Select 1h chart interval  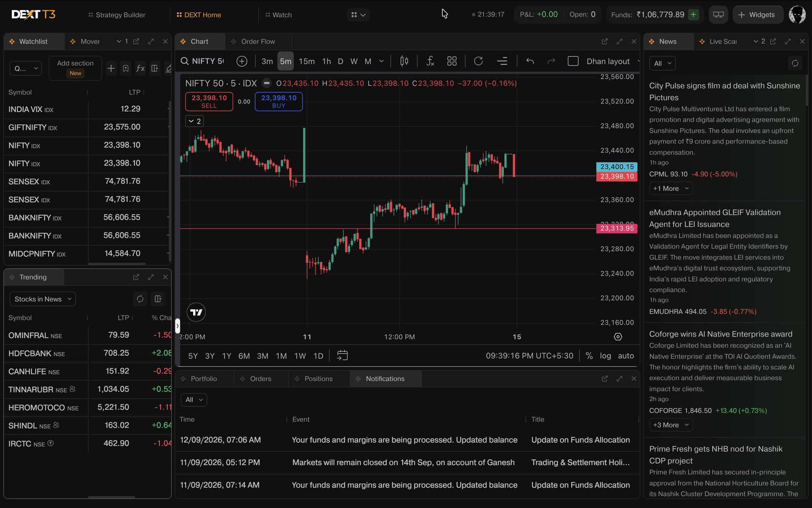[326, 61]
